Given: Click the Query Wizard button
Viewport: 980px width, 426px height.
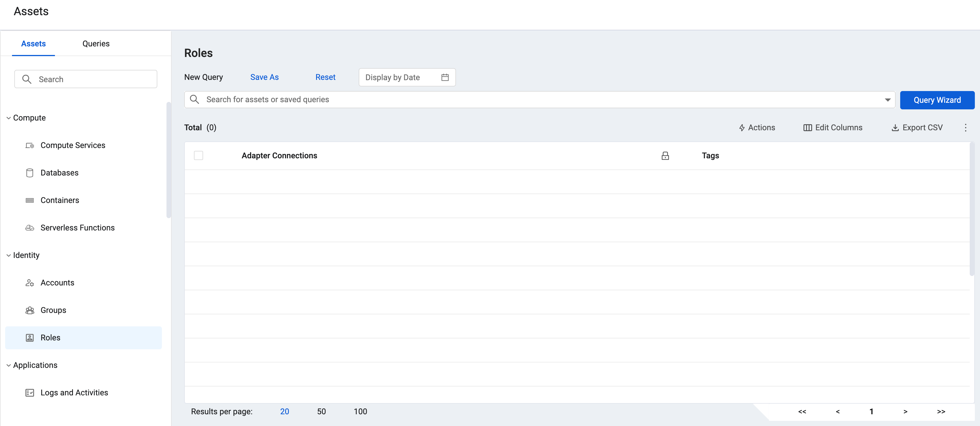Looking at the screenshot, I should [937, 100].
